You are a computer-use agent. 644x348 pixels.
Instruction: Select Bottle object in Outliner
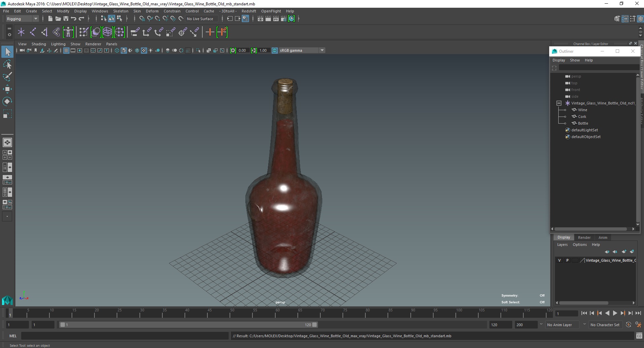(583, 123)
